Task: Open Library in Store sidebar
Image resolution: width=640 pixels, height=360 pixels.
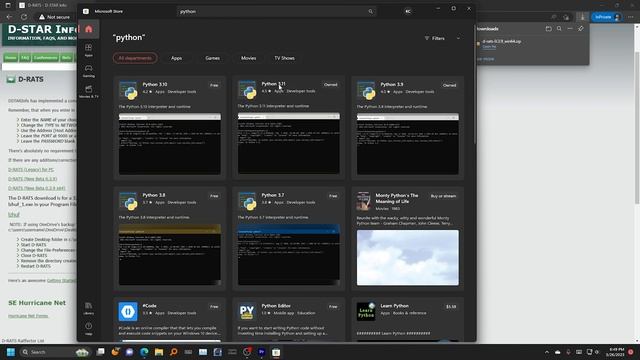Action: pyautogui.click(x=89, y=308)
